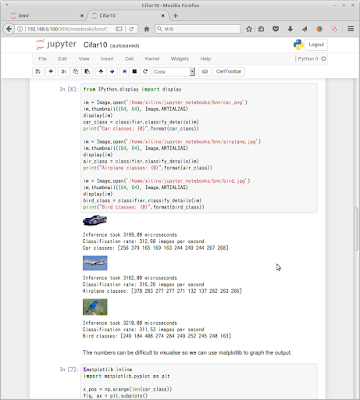Run the cell with the skip-forward icon

[x=124, y=72]
